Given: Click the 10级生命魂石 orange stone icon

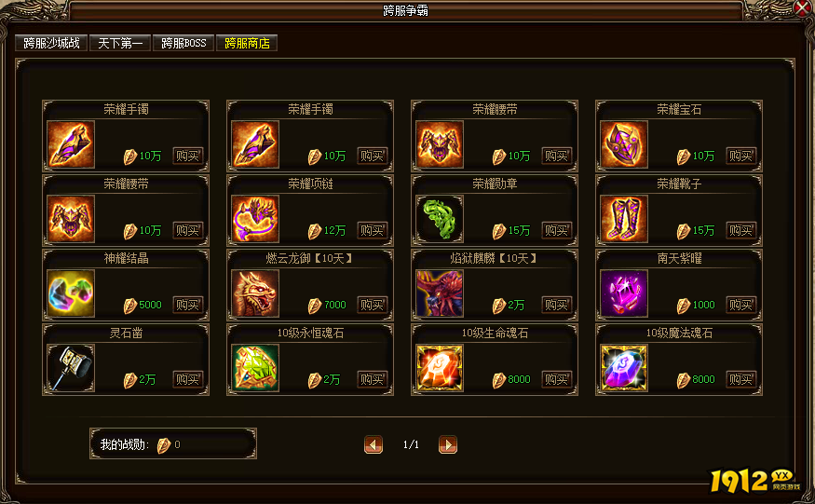Looking at the screenshot, I should [x=440, y=368].
